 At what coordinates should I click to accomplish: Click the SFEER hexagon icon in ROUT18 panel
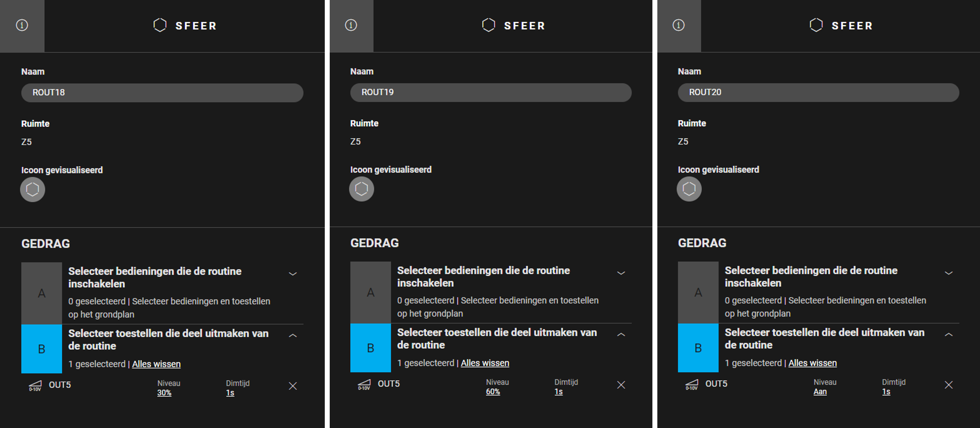point(160,25)
